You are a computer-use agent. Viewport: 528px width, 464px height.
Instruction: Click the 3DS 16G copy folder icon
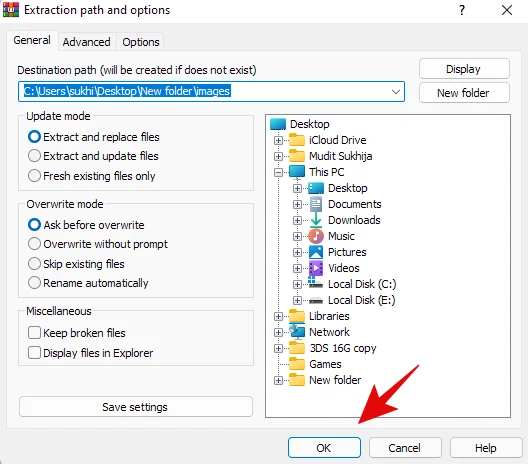coord(297,348)
